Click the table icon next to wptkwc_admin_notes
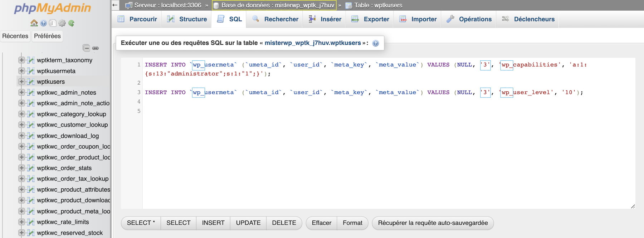This screenshot has width=644, height=238. click(31, 92)
